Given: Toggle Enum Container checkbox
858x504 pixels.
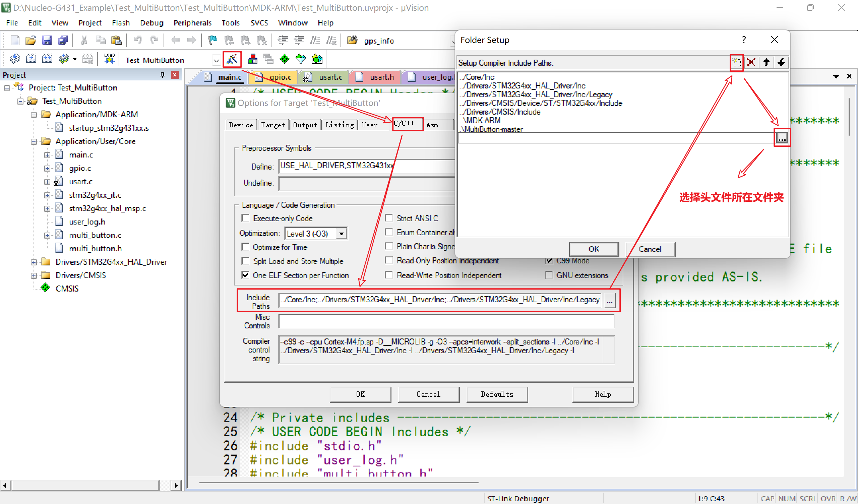Looking at the screenshot, I should click(389, 232).
